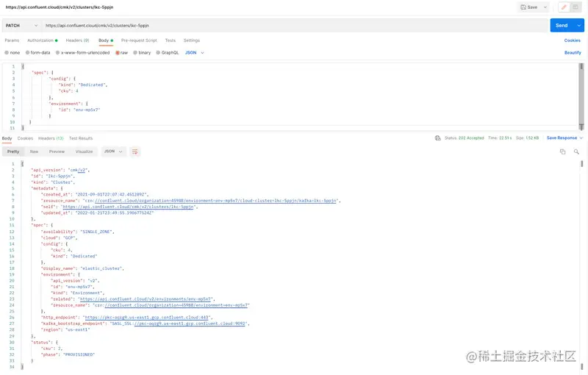The height and width of the screenshot is (375, 588).
Task: Toggle the response line wrap icon
Action: click(135, 151)
